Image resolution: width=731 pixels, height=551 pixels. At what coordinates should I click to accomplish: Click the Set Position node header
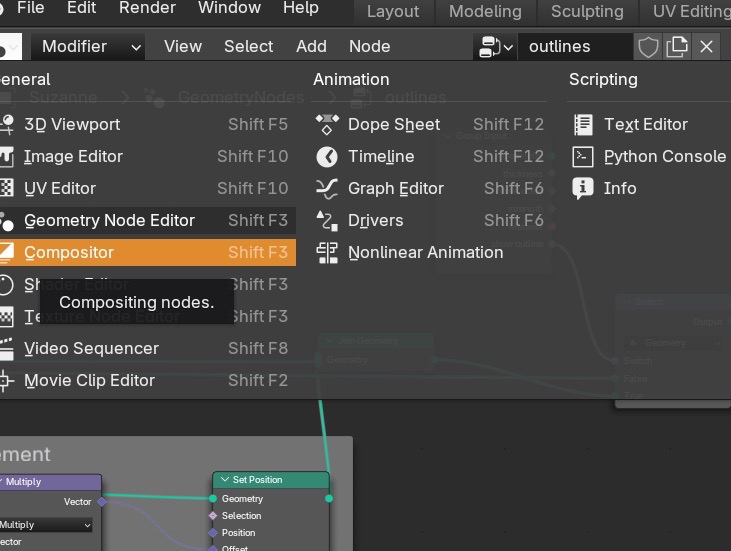271,480
